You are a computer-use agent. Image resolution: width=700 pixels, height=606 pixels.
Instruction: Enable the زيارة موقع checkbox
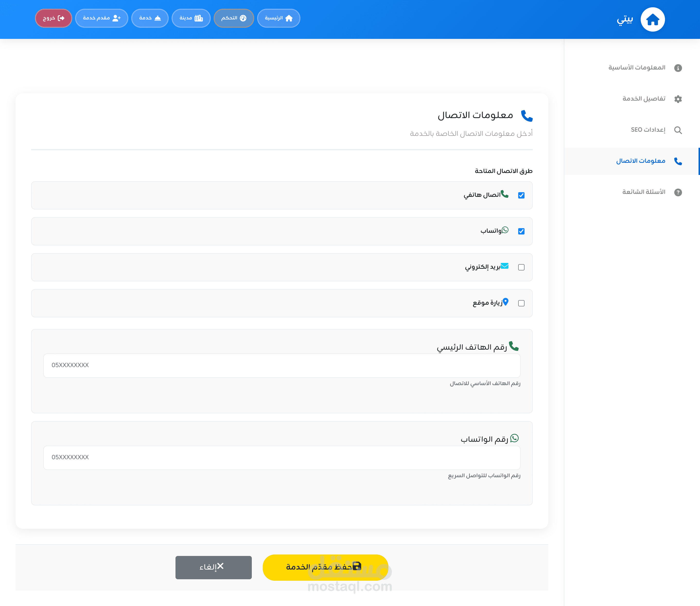click(521, 303)
